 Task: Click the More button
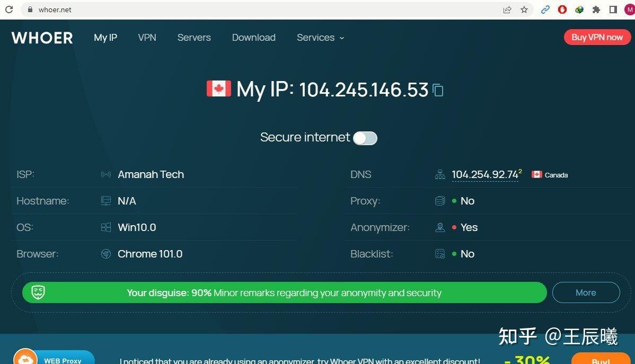586,292
